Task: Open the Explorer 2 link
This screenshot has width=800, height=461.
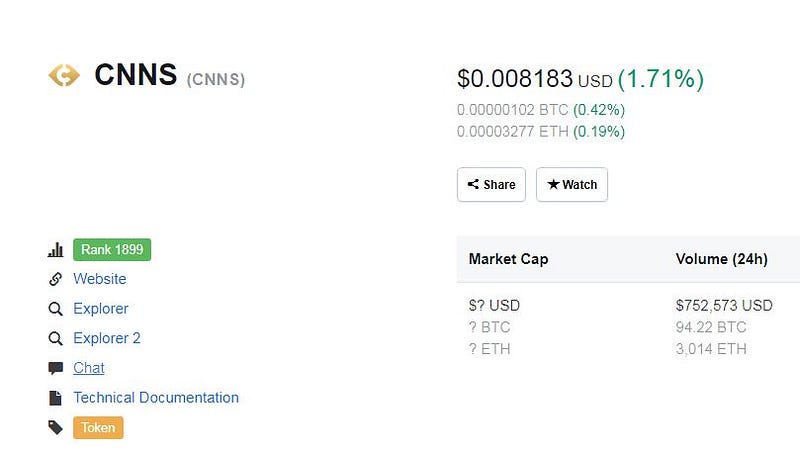Action: pos(107,338)
